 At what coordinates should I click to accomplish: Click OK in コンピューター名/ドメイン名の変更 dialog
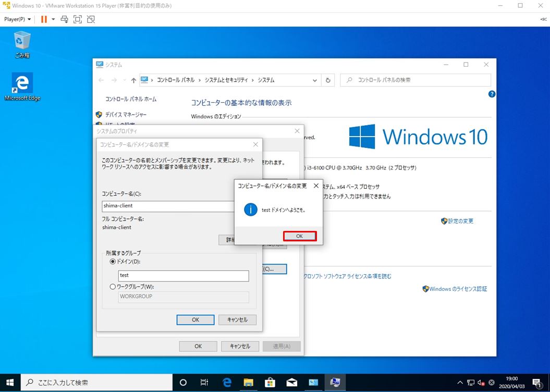(195, 320)
